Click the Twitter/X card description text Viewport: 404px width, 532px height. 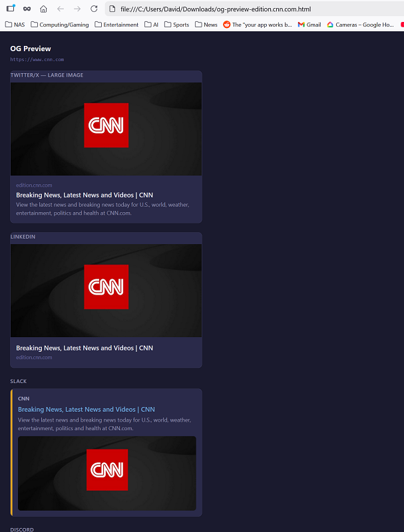click(x=102, y=209)
